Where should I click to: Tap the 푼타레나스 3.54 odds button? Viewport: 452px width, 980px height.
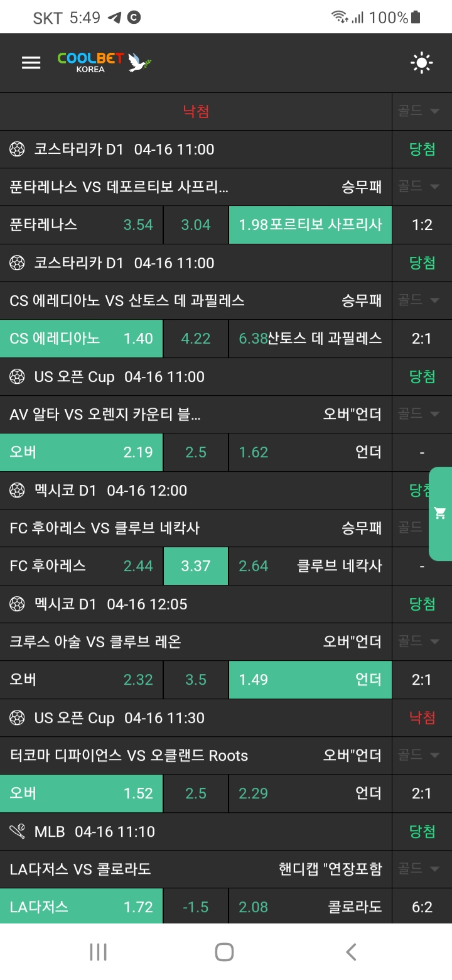pyautogui.click(x=82, y=225)
